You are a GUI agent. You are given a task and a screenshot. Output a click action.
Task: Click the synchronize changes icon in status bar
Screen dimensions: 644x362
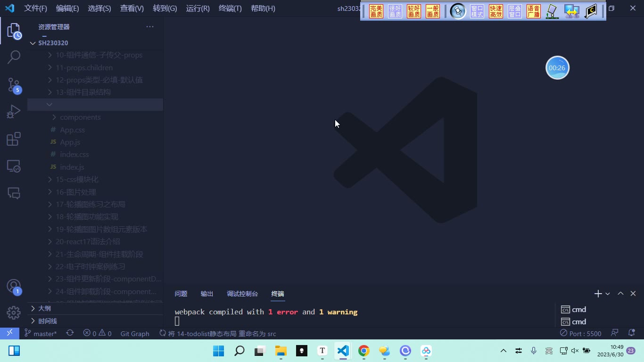[x=70, y=333]
